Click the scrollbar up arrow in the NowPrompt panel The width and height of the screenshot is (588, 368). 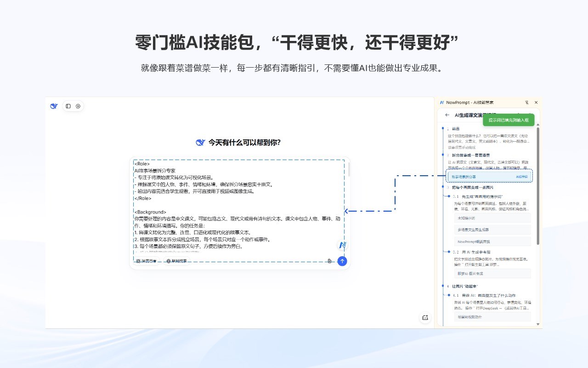click(x=538, y=124)
